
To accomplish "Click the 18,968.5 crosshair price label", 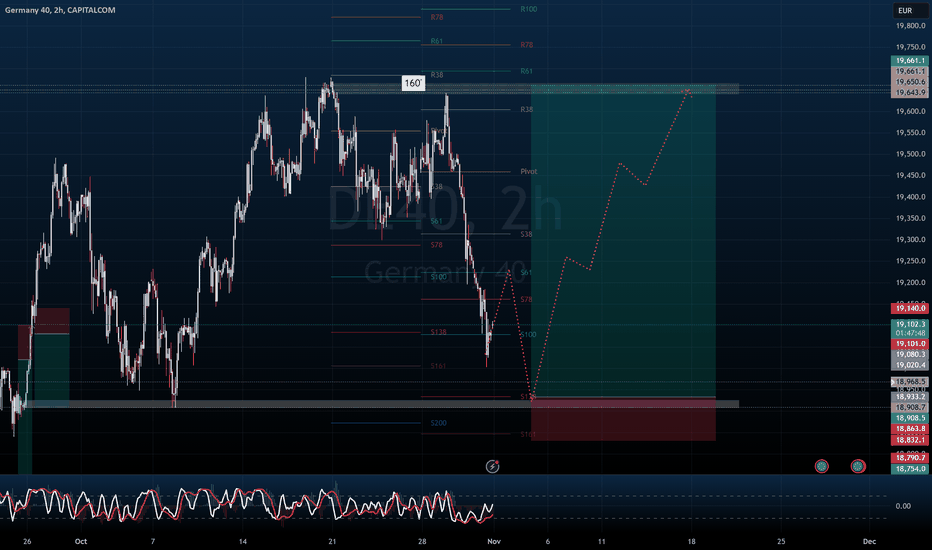I will [x=909, y=382].
